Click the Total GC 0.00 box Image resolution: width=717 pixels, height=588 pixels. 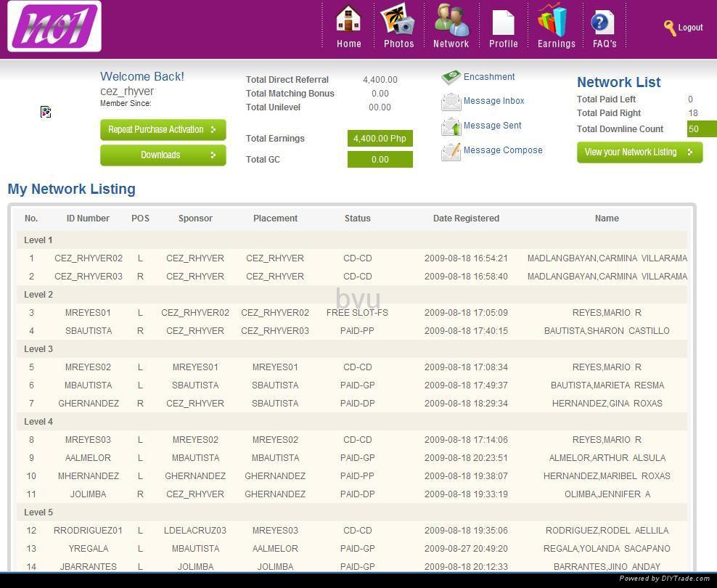tap(380, 160)
